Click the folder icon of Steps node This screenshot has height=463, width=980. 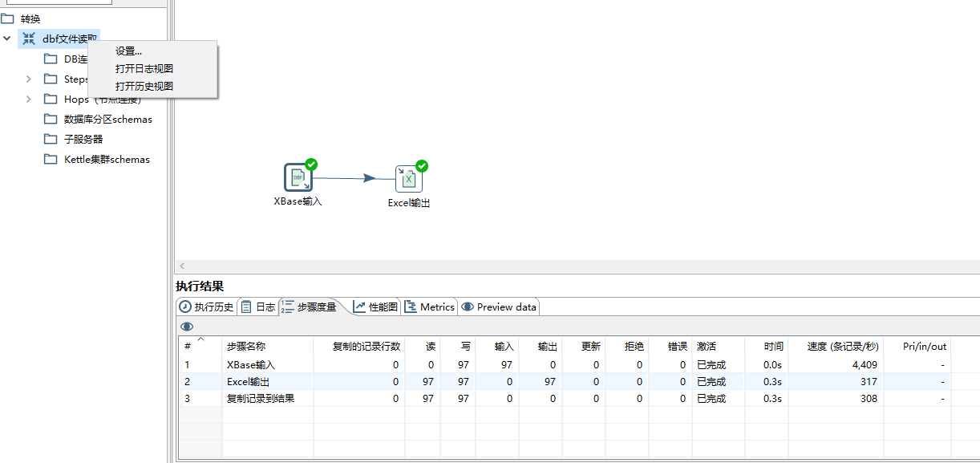click(x=51, y=79)
